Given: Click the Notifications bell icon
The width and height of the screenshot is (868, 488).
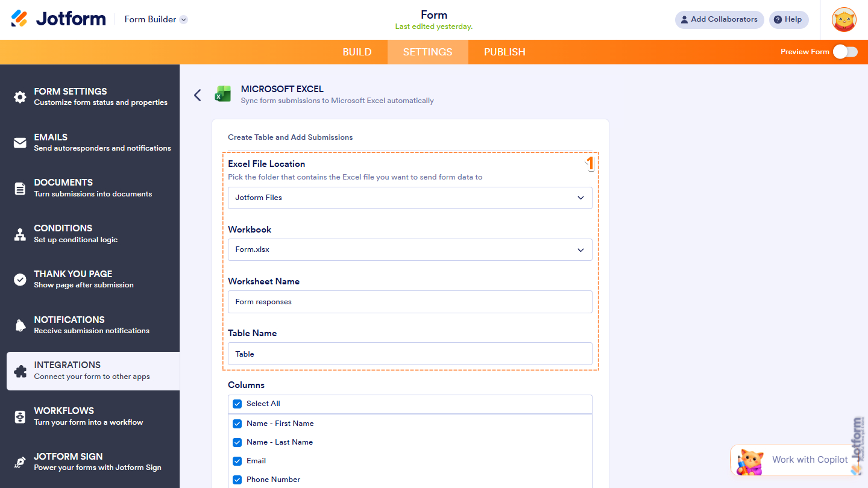Looking at the screenshot, I should click(19, 325).
